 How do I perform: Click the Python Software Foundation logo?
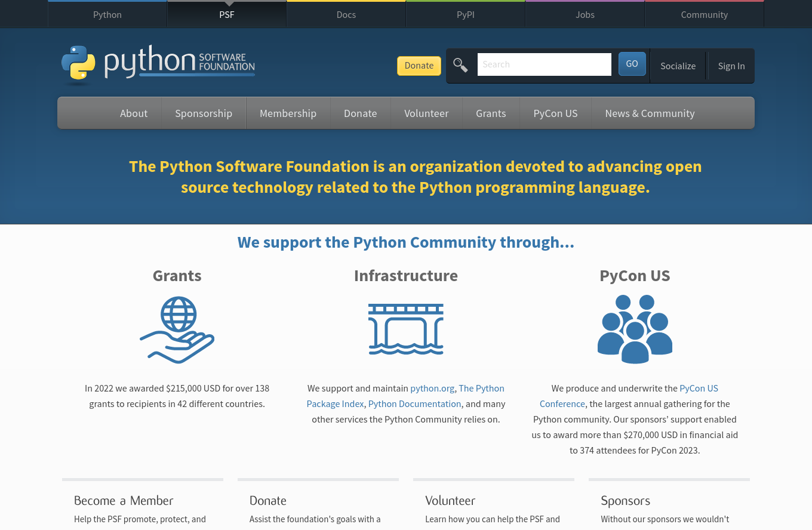[158, 64]
